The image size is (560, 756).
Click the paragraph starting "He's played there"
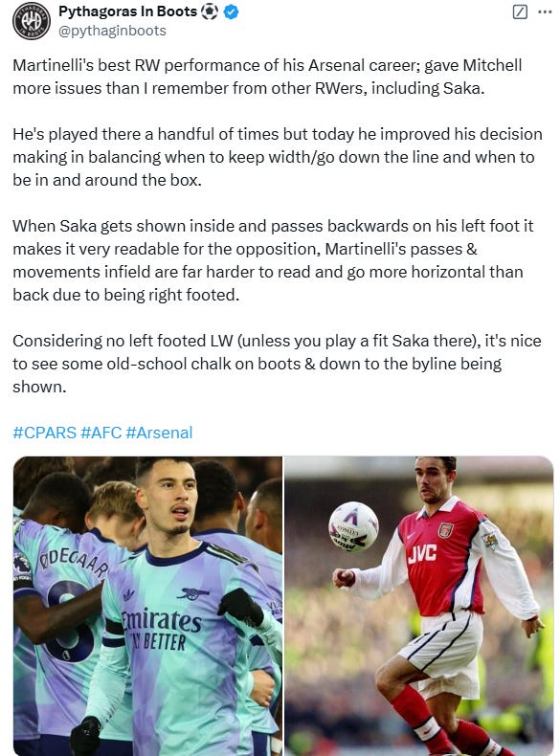(278, 157)
